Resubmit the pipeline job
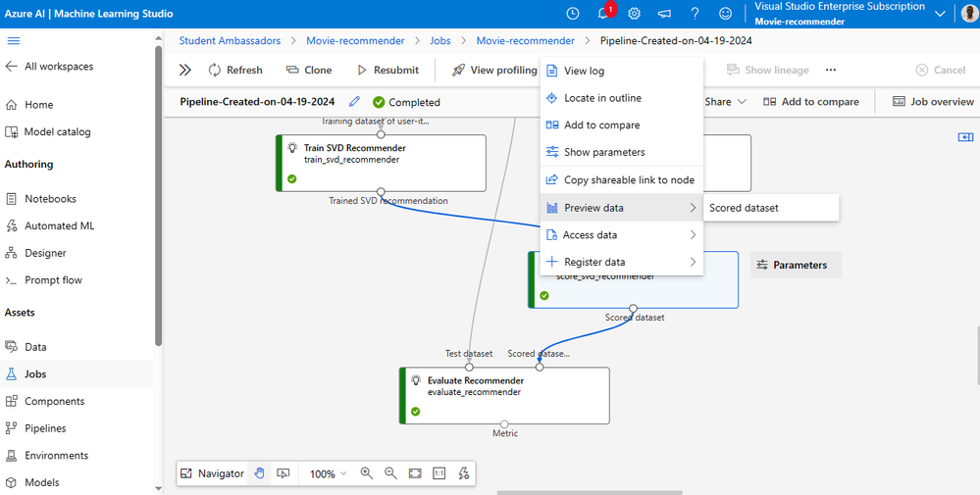Viewport: 980px width, 495px height. (x=387, y=70)
